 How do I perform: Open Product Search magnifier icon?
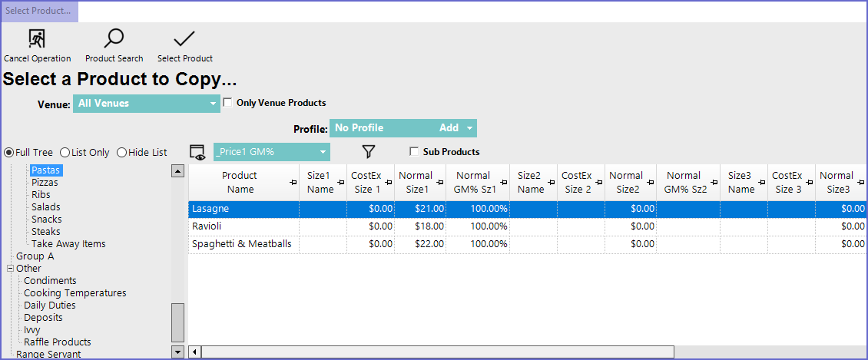[114, 39]
